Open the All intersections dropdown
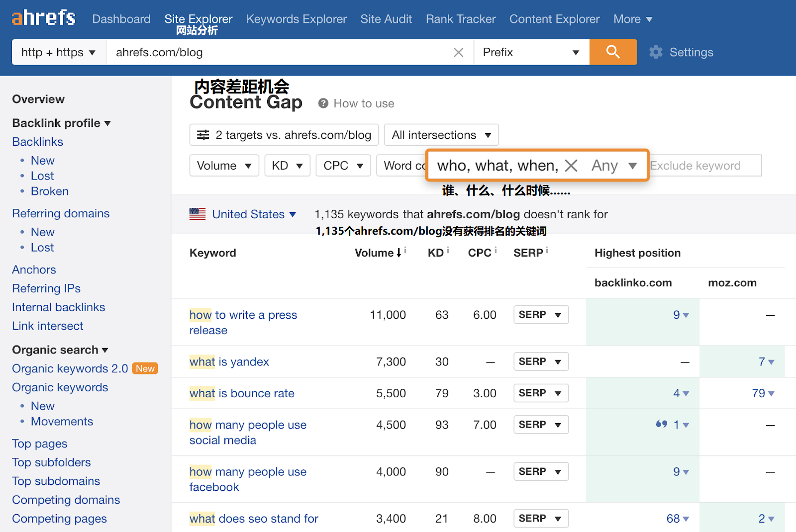The height and width of the screenshot is (532, 796). 441,135
